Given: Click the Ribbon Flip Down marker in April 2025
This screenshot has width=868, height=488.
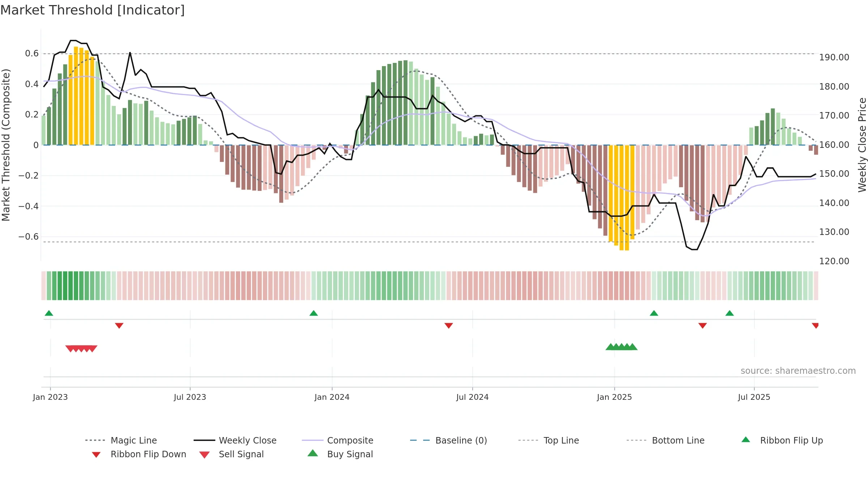Looking at the screenshot, I should (702, 326).
